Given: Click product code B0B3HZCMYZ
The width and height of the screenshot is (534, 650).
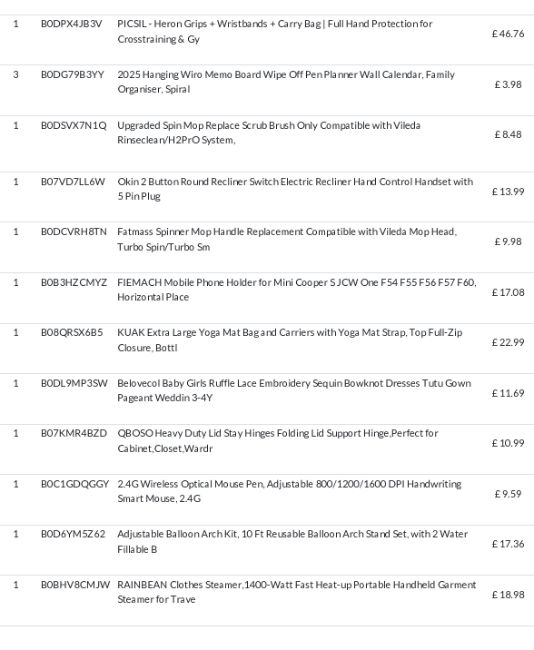Looking at the screenshot, I should pos(74,282).
